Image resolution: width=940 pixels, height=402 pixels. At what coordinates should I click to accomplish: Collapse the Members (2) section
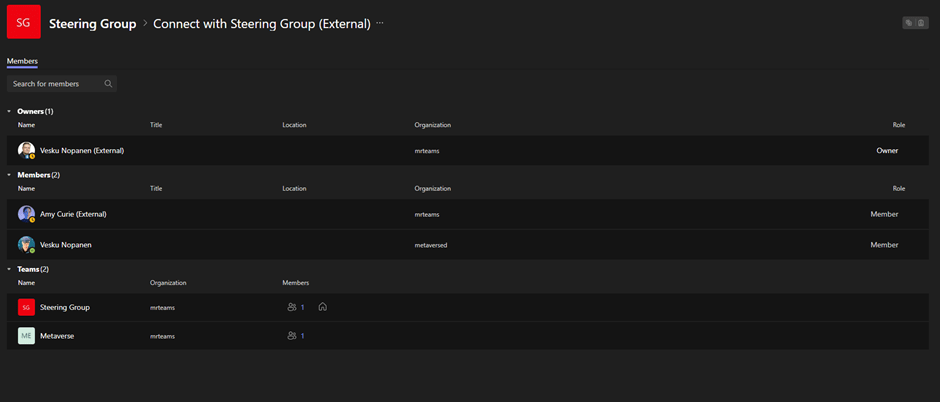click(9, 175)
